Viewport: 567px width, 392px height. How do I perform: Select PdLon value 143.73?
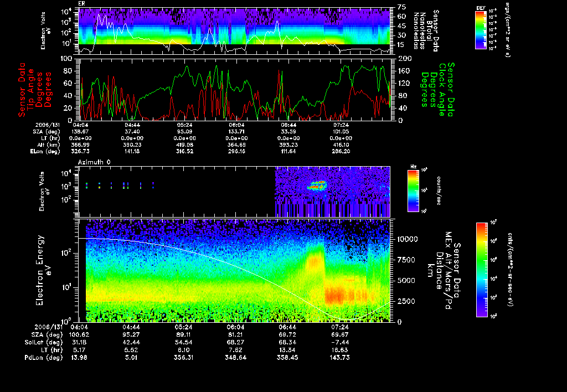pyautogui.click(x=339, y=358)
